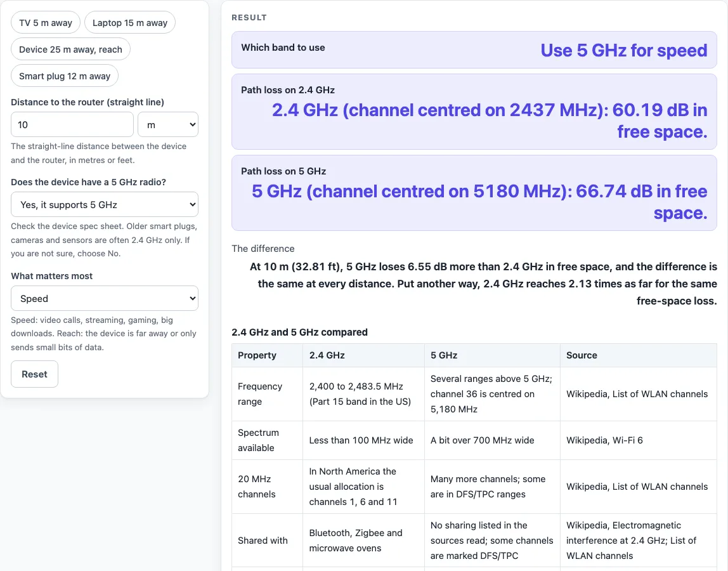The image size is (728, 571).
Task: Click the 'straight-line distance' help text
Action: coord(98,153)
